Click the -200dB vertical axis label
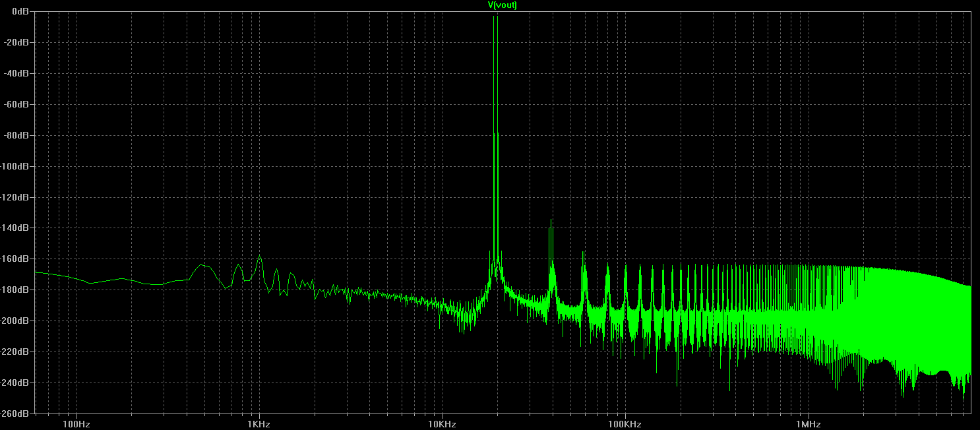The height and width of the screenshot is (430, 980). click(16, 321)
